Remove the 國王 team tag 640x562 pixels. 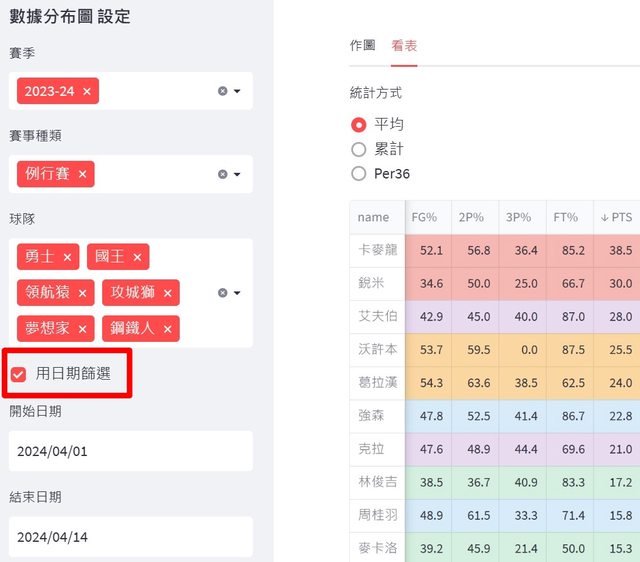tap(137, 257)
